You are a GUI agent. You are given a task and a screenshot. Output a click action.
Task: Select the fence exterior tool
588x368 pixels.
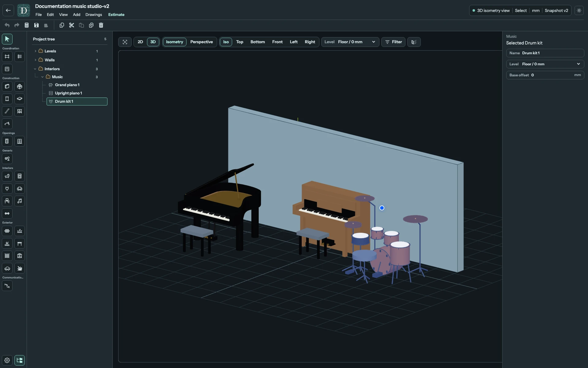7,256
